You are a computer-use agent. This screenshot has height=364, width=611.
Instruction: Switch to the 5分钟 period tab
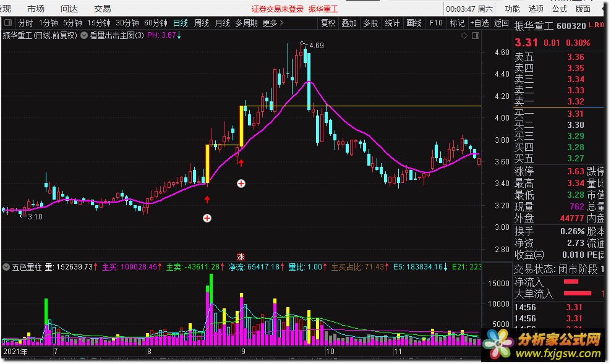[x=72, y=23]
